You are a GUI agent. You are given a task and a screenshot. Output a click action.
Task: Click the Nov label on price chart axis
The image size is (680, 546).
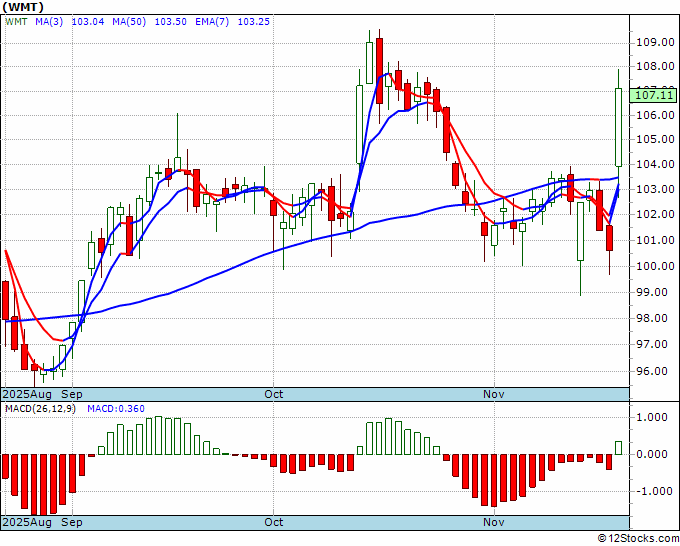[494, 394]
